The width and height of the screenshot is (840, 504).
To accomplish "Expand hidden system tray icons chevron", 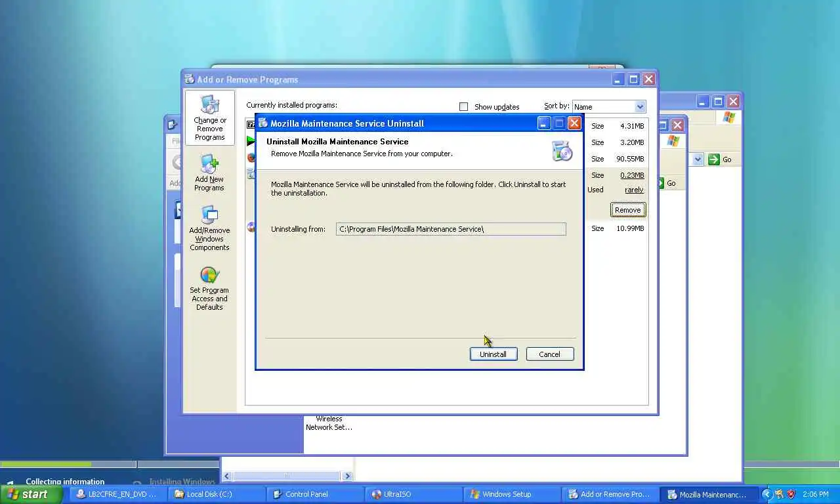I will [766, 494].
